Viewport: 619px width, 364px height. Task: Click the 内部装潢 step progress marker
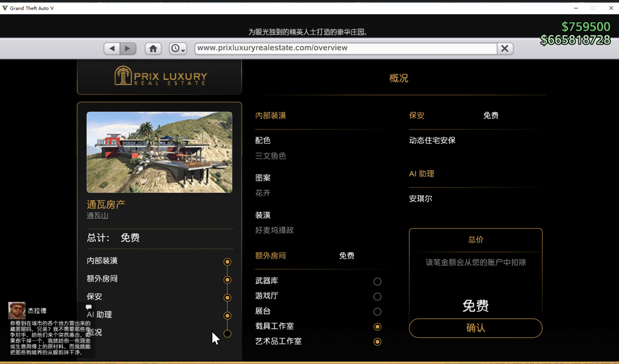tap(228, 262)
